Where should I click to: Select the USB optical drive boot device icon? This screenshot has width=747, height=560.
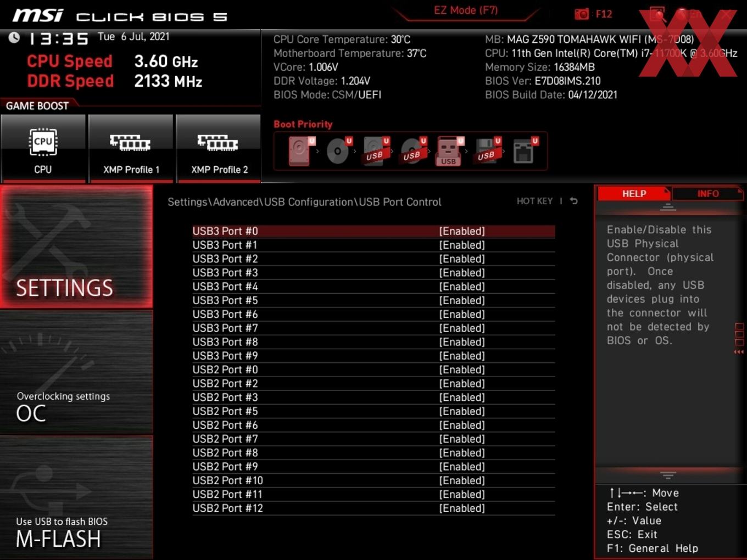click(413, 151)
